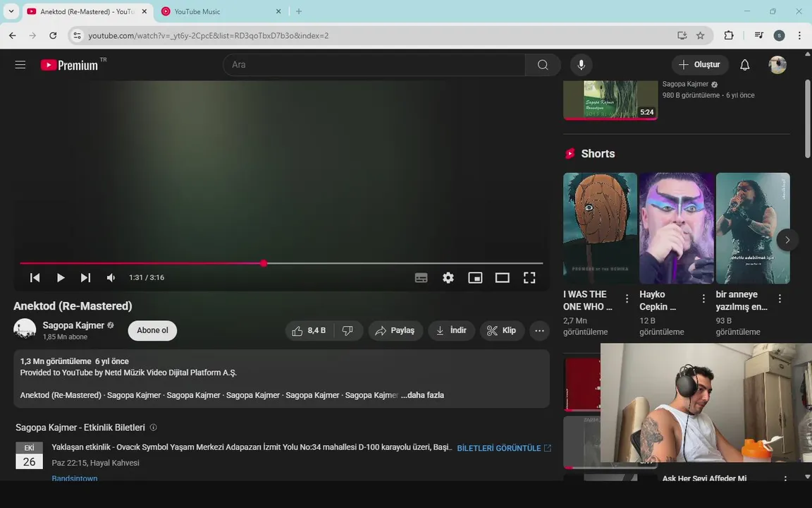
Task: Install app icon in address bar
Action: (682, 35)
